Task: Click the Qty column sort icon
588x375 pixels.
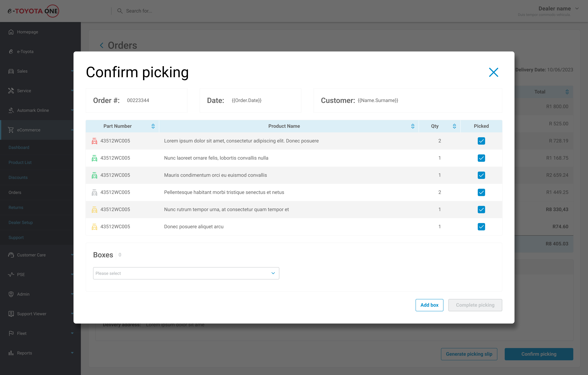Action: tap(454, 126)
